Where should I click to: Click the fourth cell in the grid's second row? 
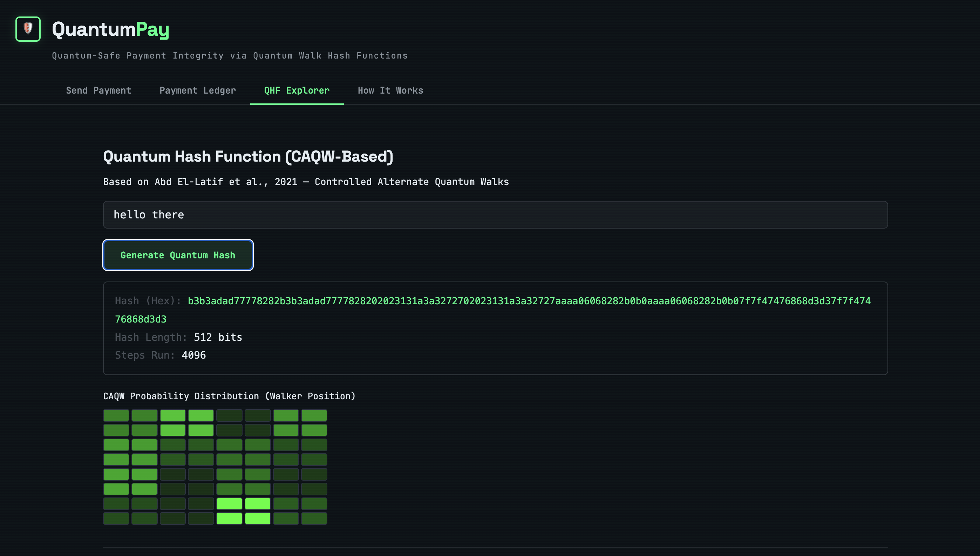201,430
